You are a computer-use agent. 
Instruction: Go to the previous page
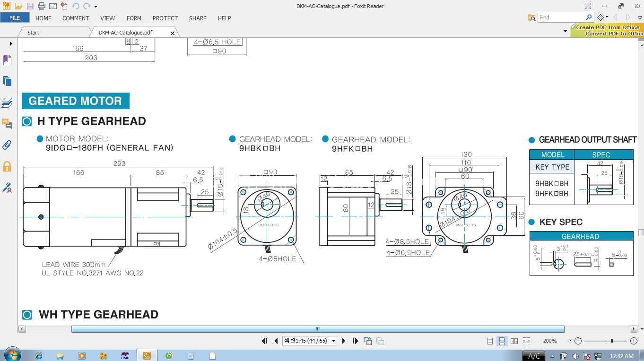tap(276, 341)
